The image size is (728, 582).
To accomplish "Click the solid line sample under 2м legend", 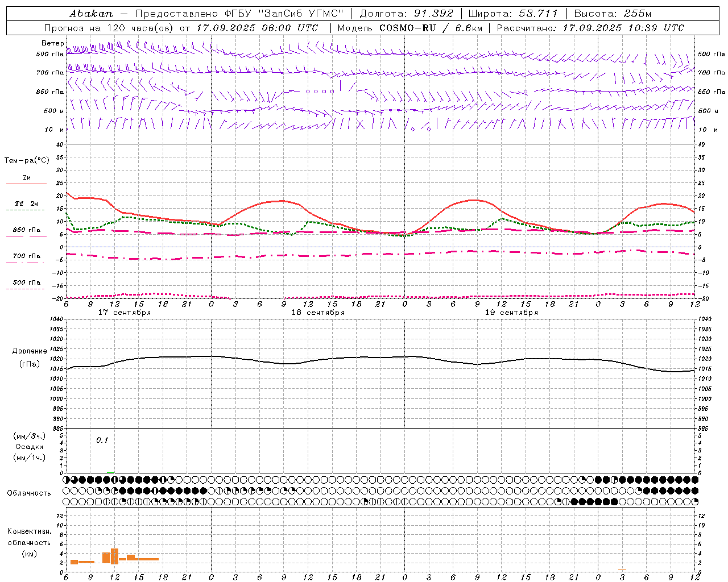I will (26, 184).
